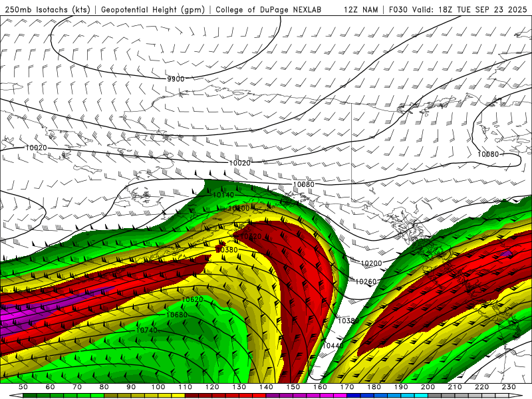Click the 10260 contour label
The height and width of the screenshot is (399, 532).
coord(366,281)
